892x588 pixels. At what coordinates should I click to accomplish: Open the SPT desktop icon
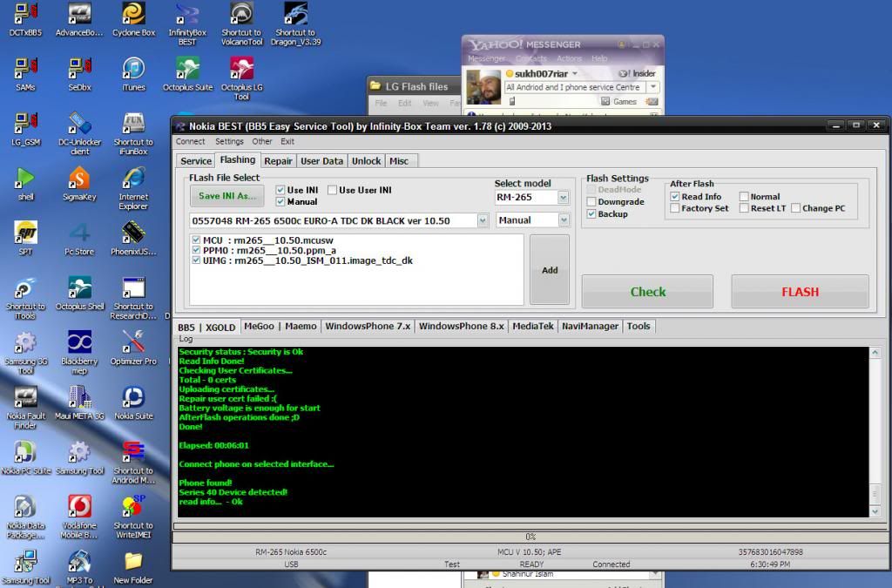[25, 239]
